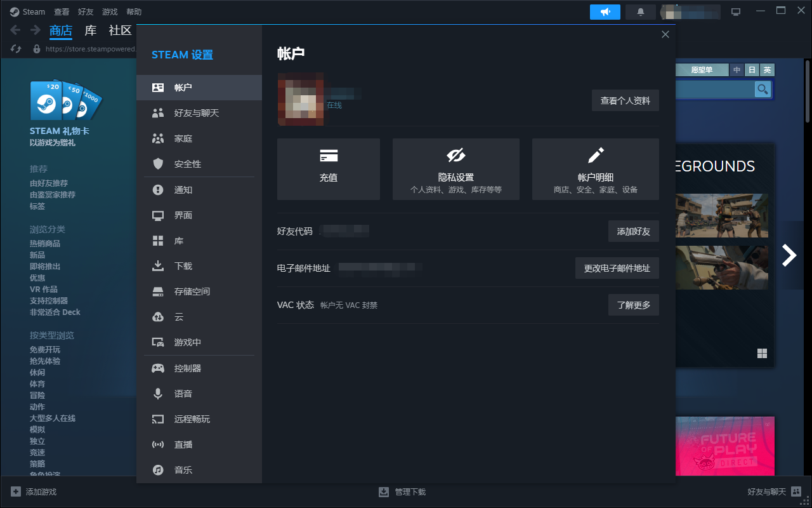The image size is (812, 508).
Task: Click the store search input field
Action: pos(715,89)
